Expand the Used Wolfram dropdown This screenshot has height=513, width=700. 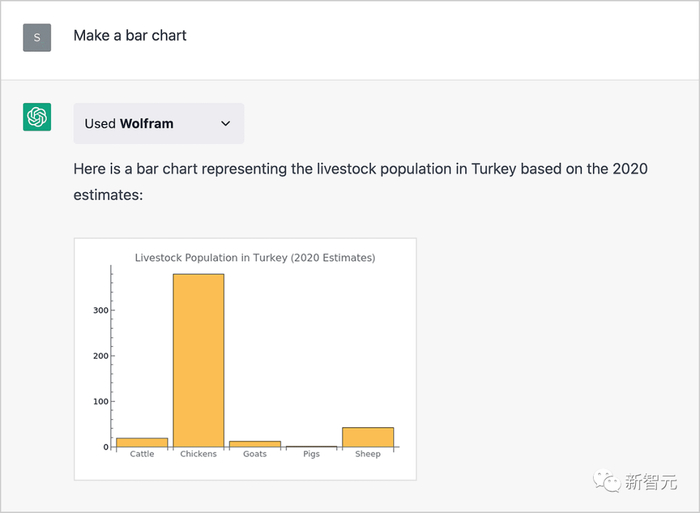[158, 124]
